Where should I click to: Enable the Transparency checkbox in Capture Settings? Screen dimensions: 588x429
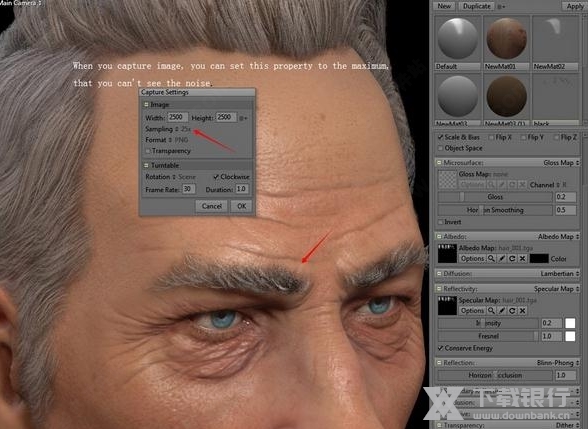(148, 151)
